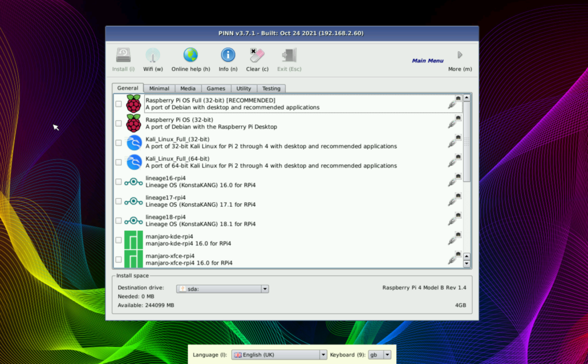This screenshot has width=588, height=364.
Task: Enable lineage18-rpi4 checkbox
Action: [x=118, y=221]
